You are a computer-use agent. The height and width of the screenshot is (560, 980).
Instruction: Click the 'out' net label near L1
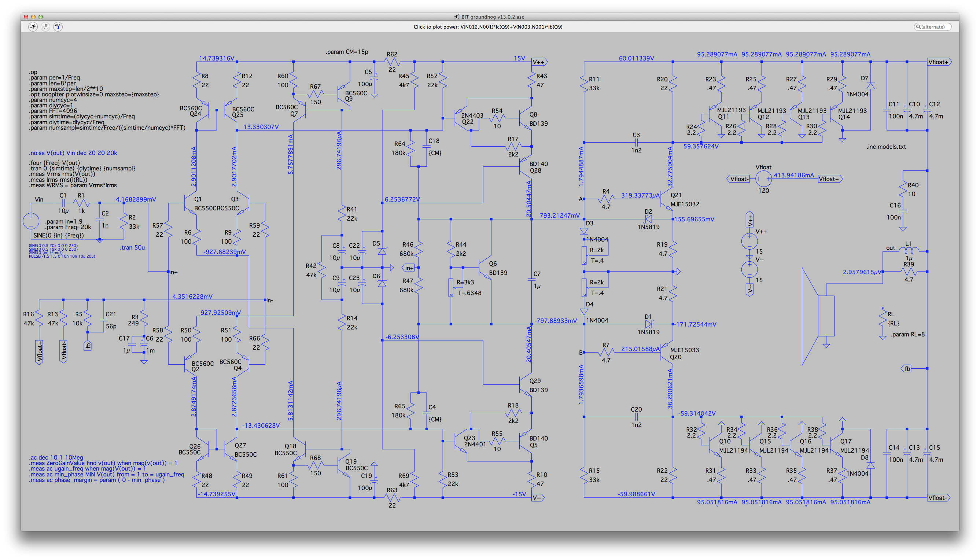pos(890,248)
